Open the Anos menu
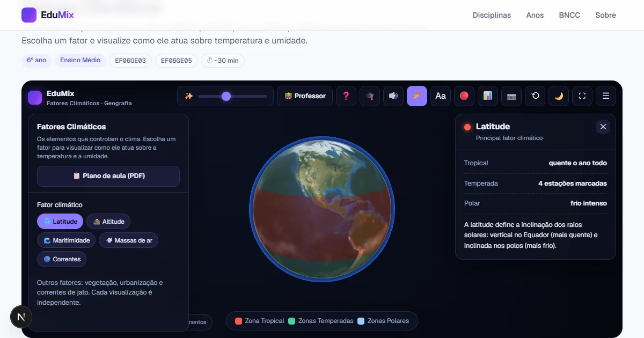Image resolution: width=644 pixels, height=338 pixels. point(535,15)
